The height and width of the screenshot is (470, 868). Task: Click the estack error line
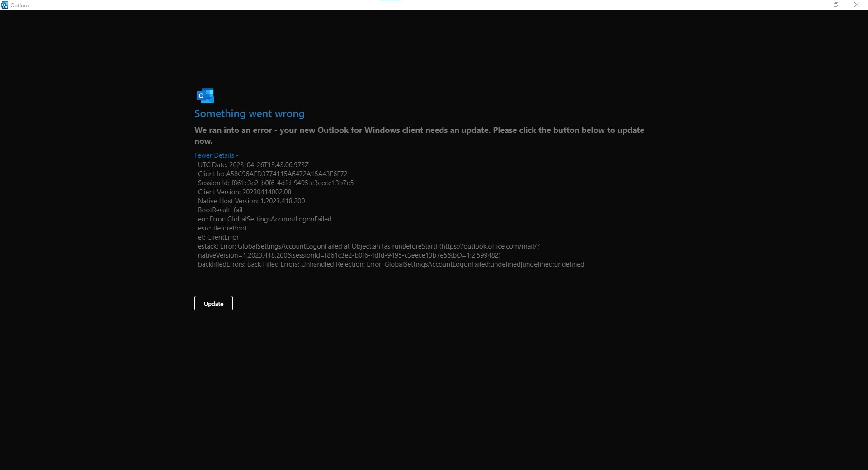click(369, 246)
